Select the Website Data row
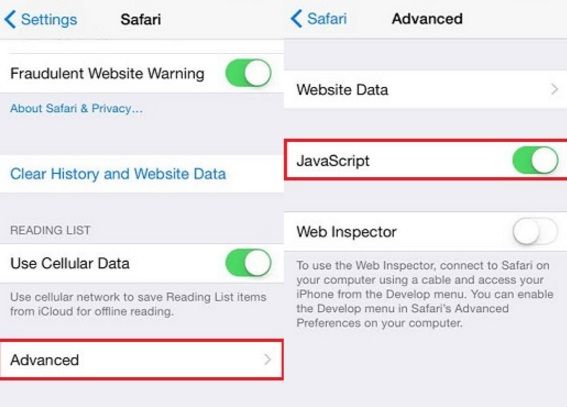The height and width of the screenshot is (407, 567). coord(426,89)
